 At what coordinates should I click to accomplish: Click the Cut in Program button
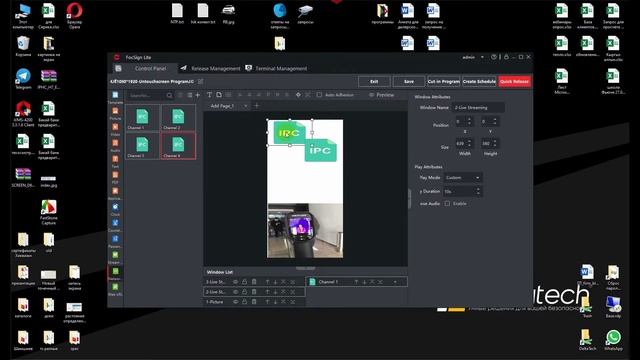(x=443, y=81)
